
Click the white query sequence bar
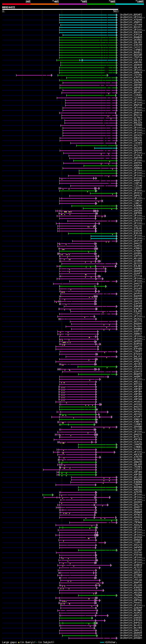pos(60,10)
